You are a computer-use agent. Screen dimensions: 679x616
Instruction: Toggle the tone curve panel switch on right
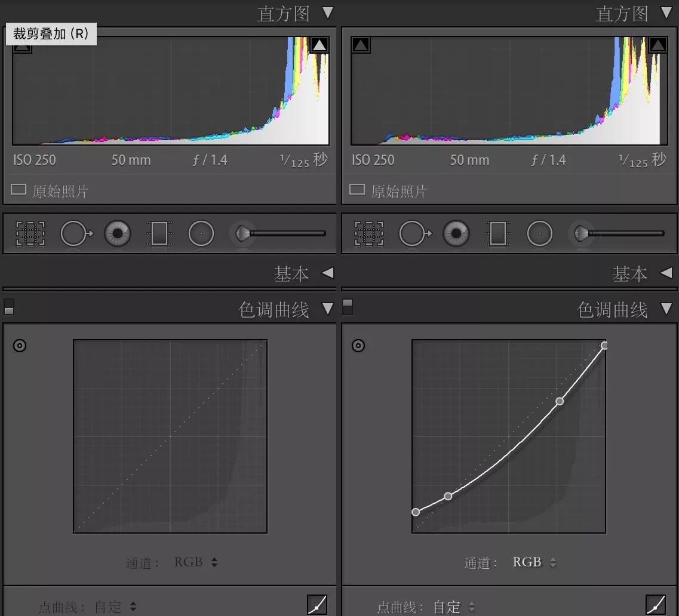pos(348,307)
